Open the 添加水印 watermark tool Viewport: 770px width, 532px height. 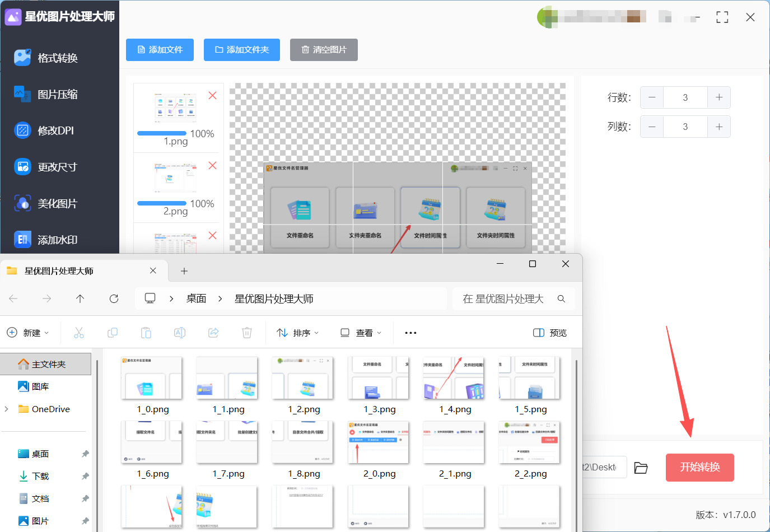click(x=57, y=240)
